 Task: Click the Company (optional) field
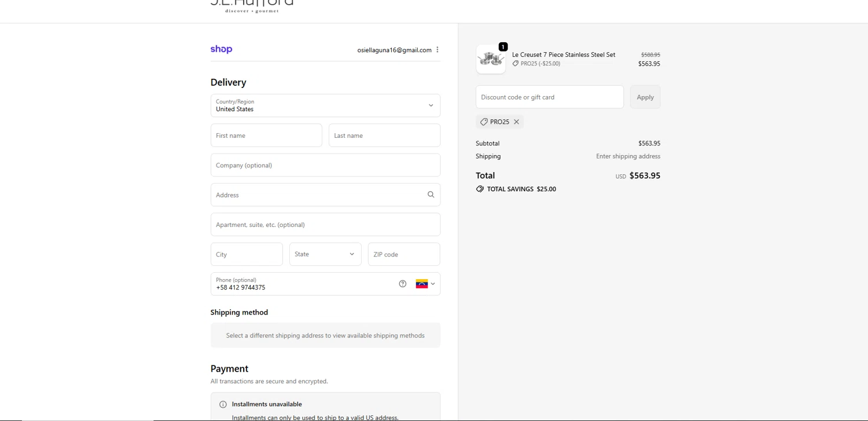coord(325,165)
